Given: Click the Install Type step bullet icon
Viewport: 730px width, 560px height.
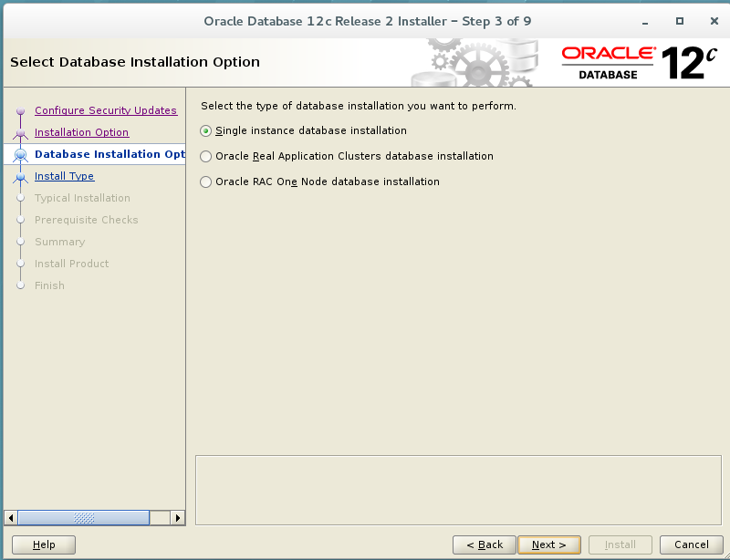Looking at the screenshot, I should pos(20,177).
